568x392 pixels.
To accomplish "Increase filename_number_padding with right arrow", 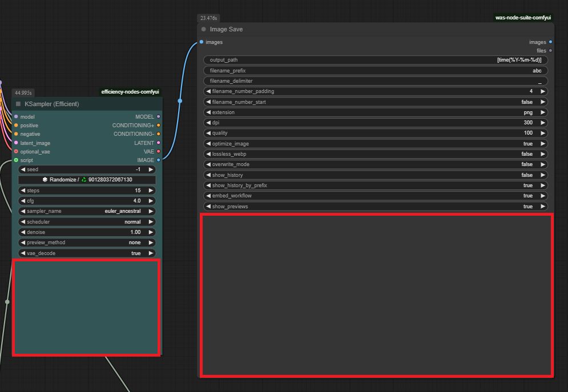I will pyautogui.click(x=543, y=91).
